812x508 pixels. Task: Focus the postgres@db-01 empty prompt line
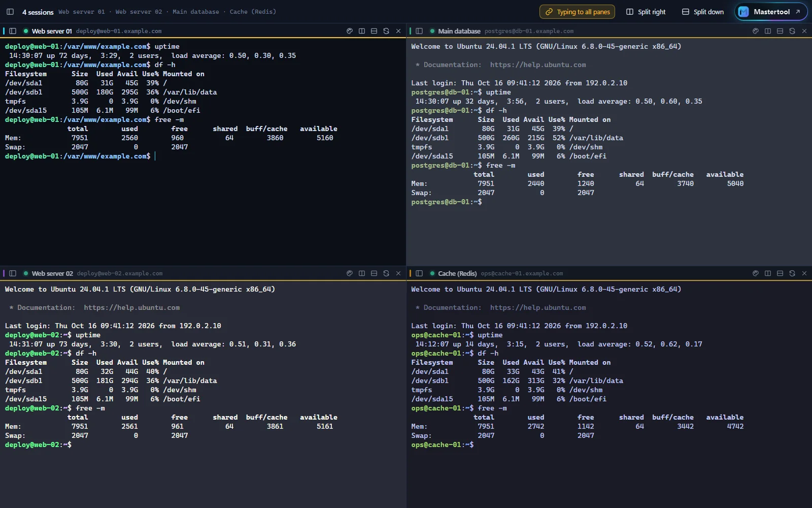[447, 202]
